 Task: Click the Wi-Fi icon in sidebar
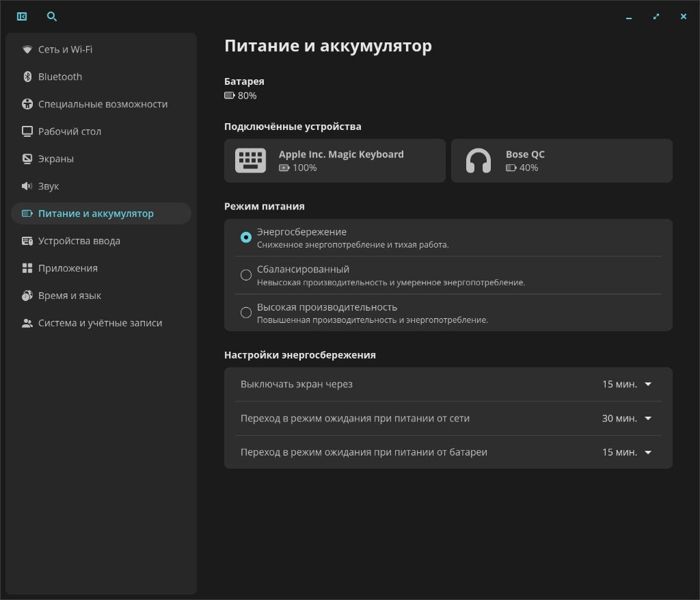[x=27, y=49]
